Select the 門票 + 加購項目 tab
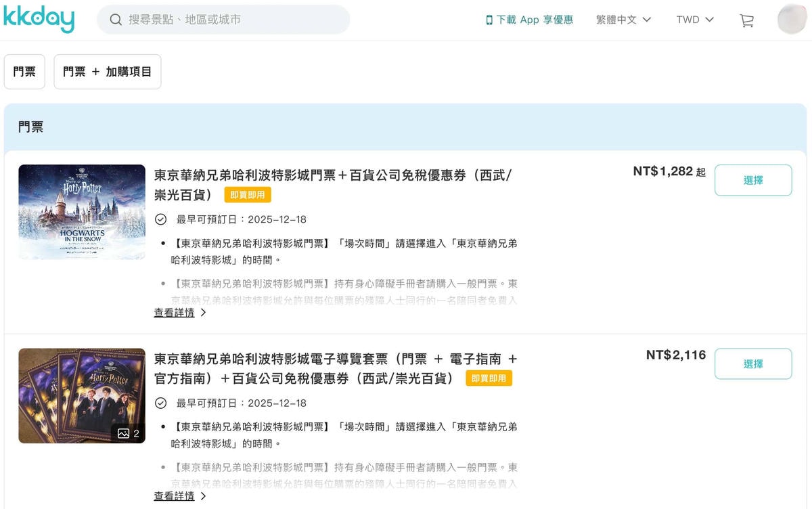 [108, 72]
